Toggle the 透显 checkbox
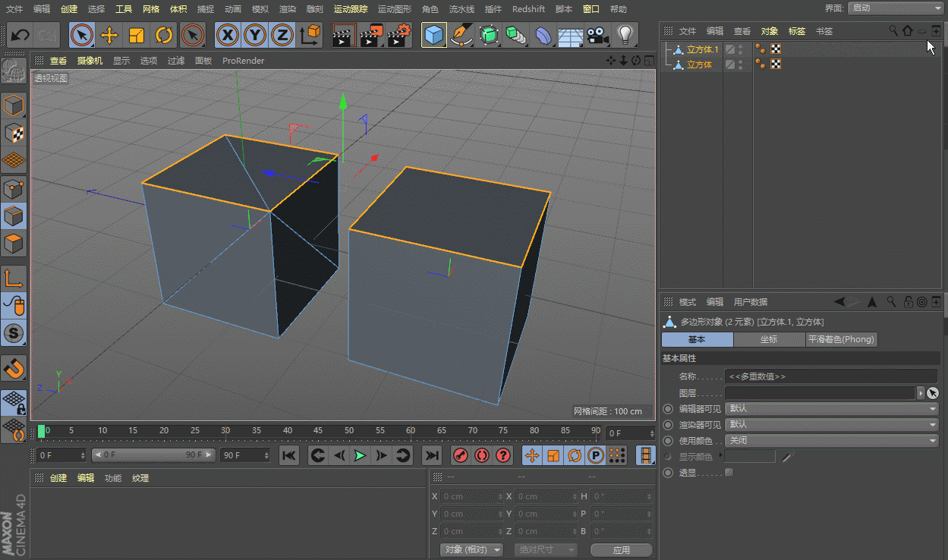This screenshot has height=560, width=948. pos(729,472)
